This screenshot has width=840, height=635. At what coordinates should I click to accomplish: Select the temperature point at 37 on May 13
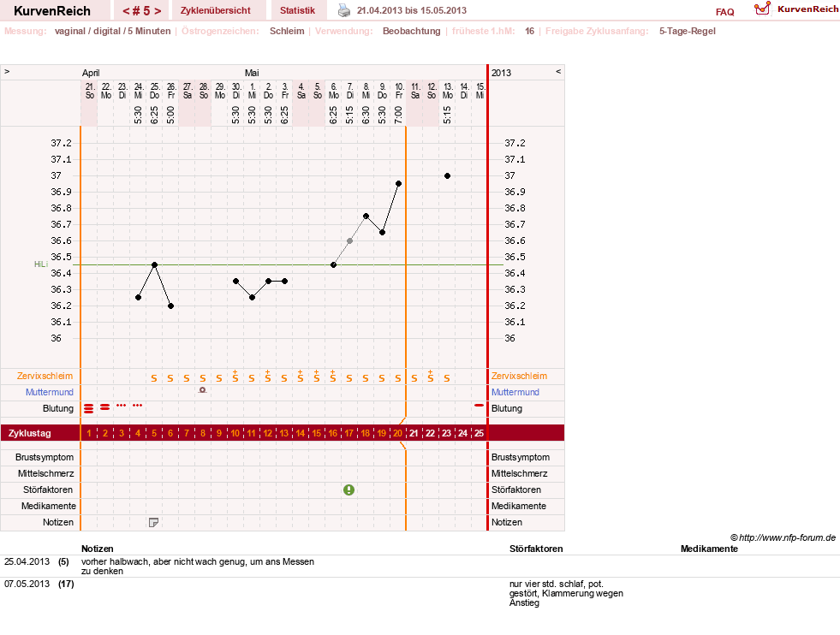coord(447,175)
